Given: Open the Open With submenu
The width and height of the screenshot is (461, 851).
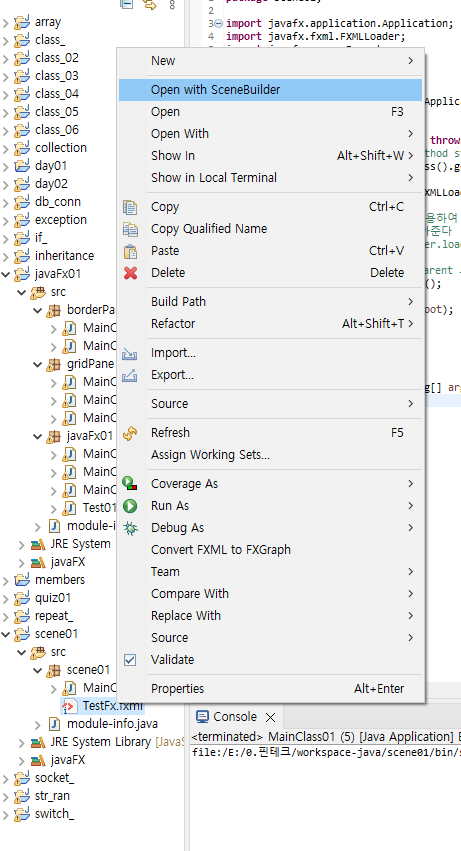Looking at the screenshot, I should 270,134.
